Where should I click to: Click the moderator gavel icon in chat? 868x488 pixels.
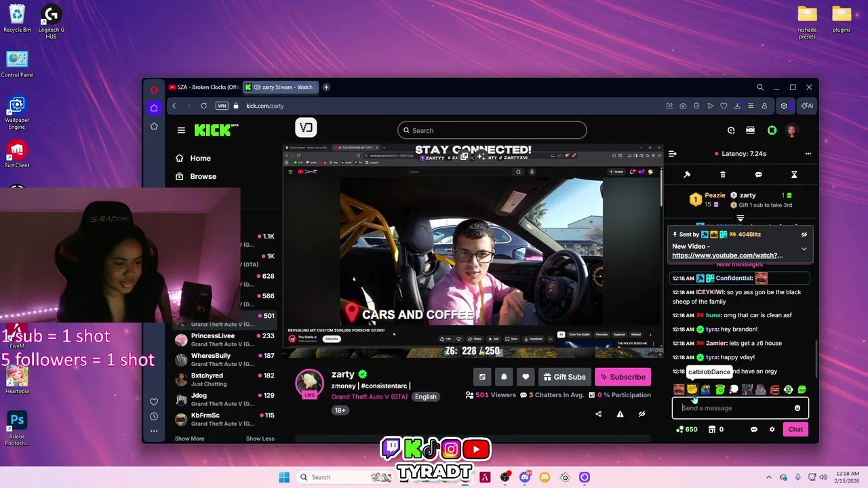coord(687,175)
